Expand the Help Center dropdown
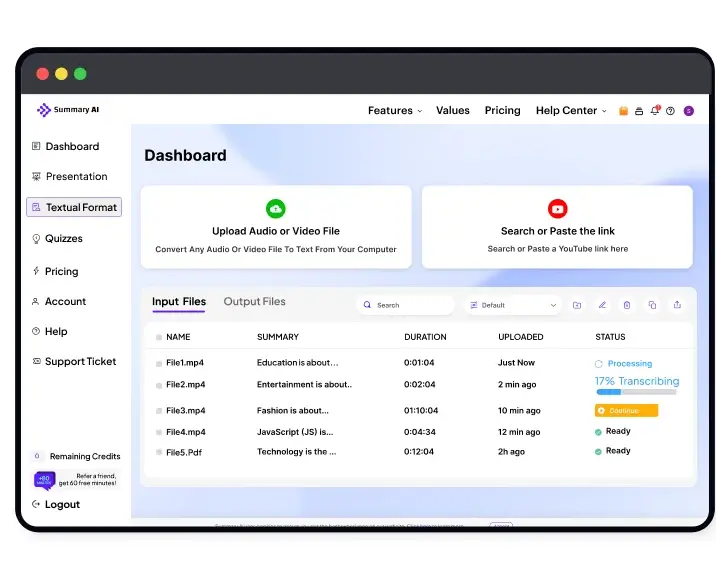716x580 pixels. pyautogui.click(x=571, y=111)
